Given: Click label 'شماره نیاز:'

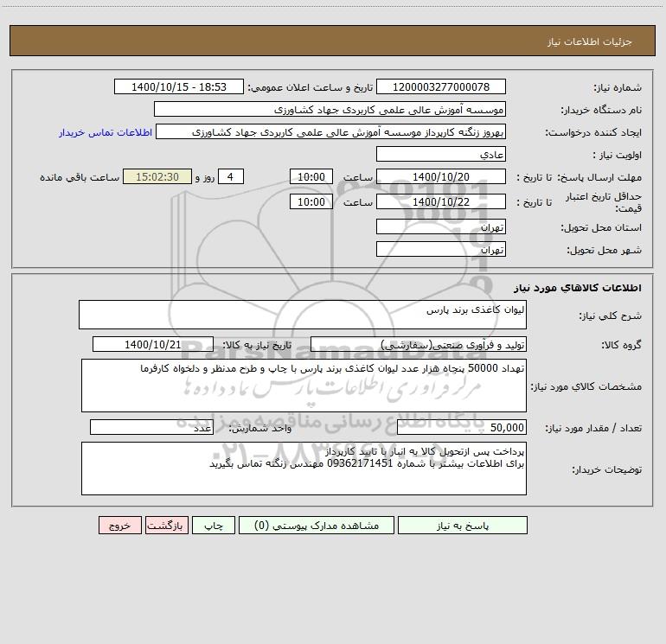Looking at the screenshot, I should (x=618, y=88).
